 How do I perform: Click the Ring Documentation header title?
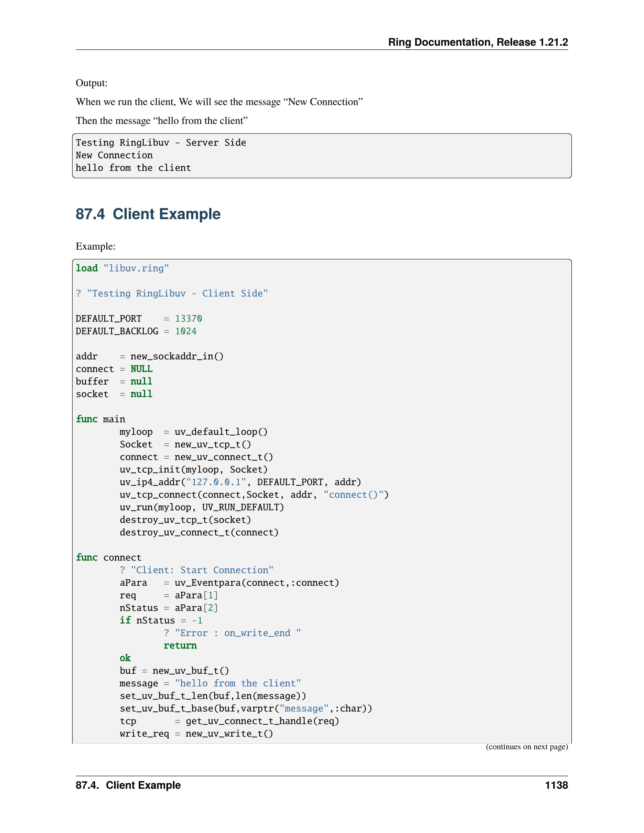pyautogui.click(x=478, y=42)
